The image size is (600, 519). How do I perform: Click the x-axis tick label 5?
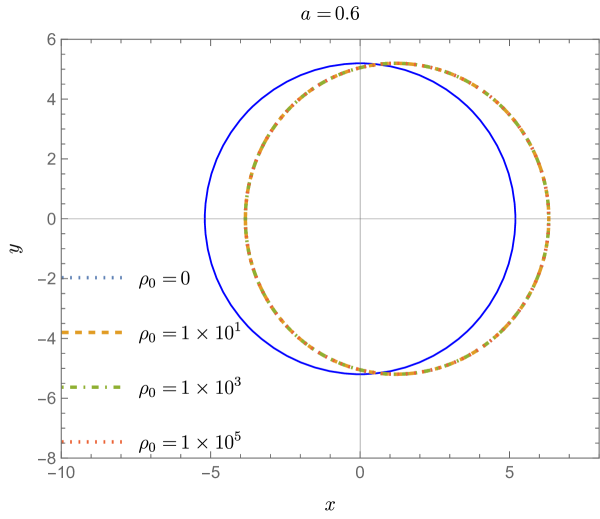(509, 473)
